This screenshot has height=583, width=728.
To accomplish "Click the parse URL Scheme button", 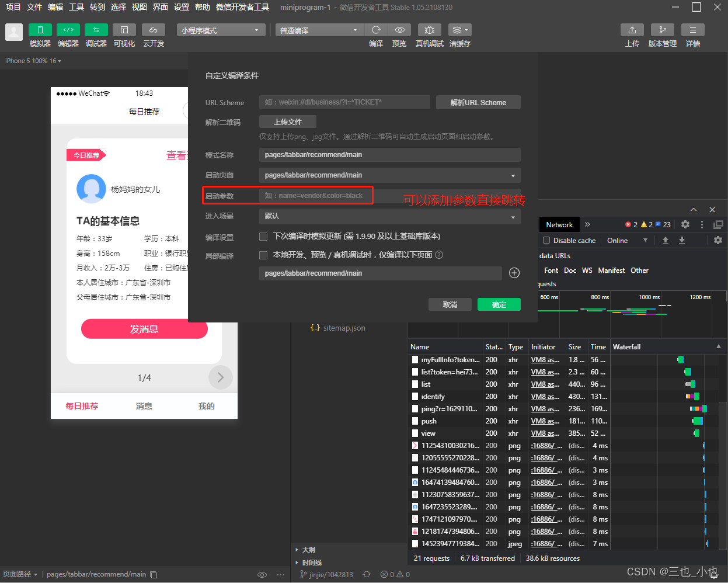I will pos(478,102).
